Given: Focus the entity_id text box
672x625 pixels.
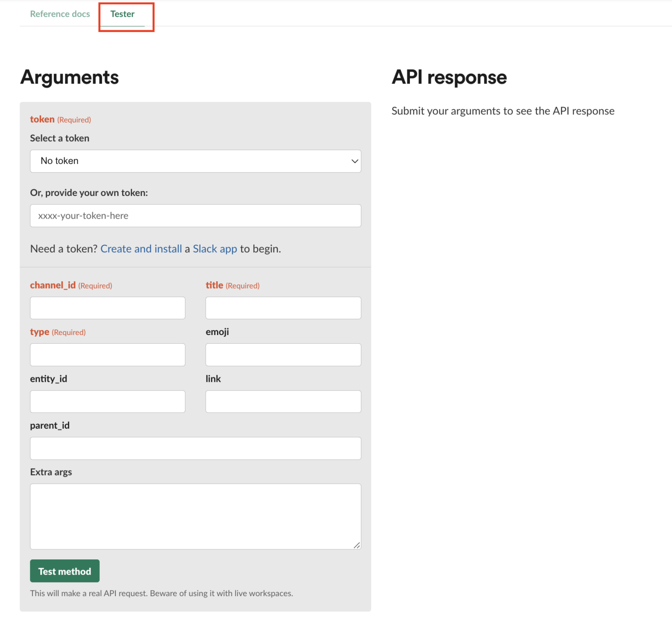Looking at the screenshot, I should 107,401.
